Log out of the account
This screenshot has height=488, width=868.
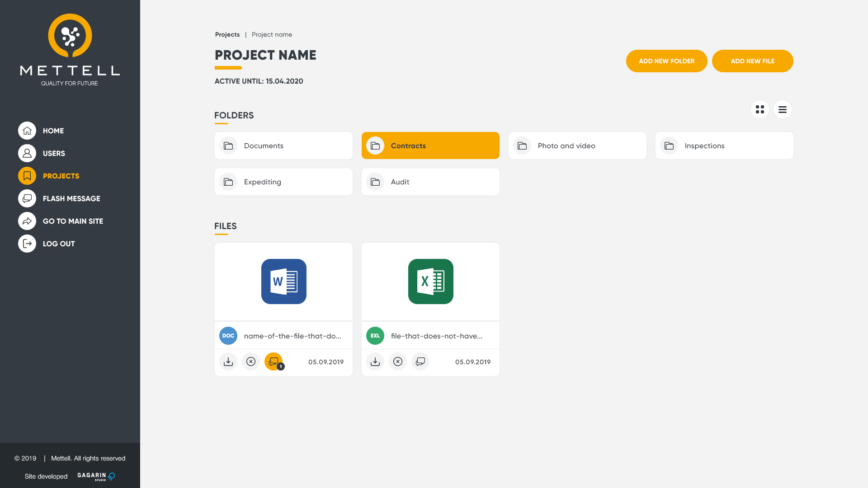58,244
